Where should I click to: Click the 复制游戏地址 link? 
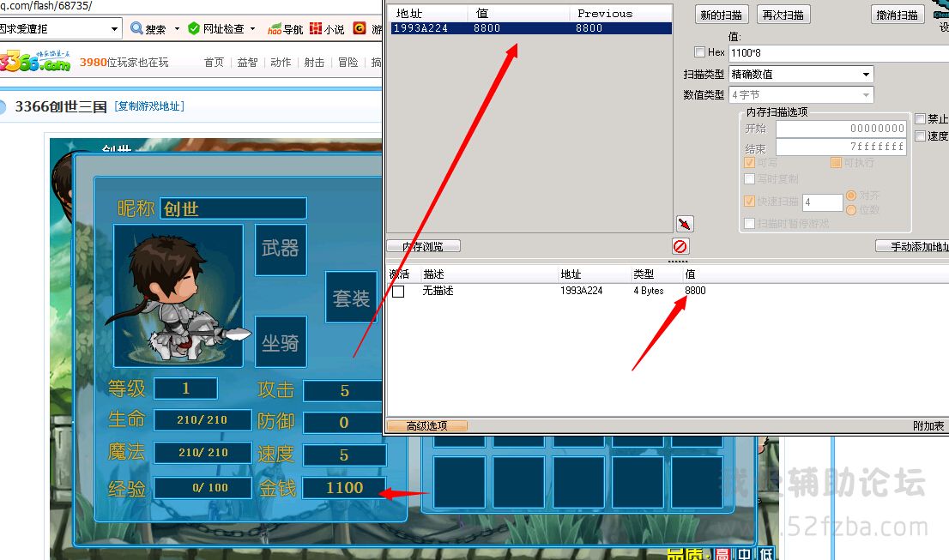click(x=149, y=106)
